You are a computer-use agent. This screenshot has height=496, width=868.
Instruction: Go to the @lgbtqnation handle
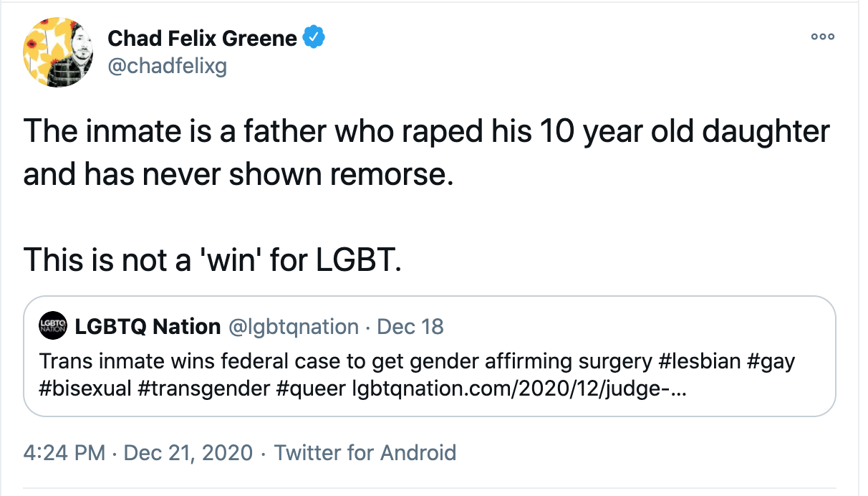(293, 327)
